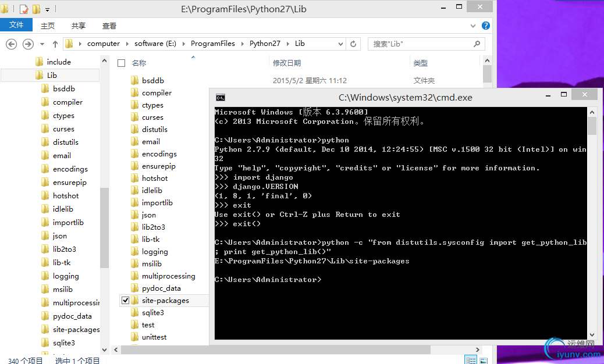The width and height of the screenshot is (604, 364).
Task: Refresh the Lib folder view
Action: [x=353, y=44]
